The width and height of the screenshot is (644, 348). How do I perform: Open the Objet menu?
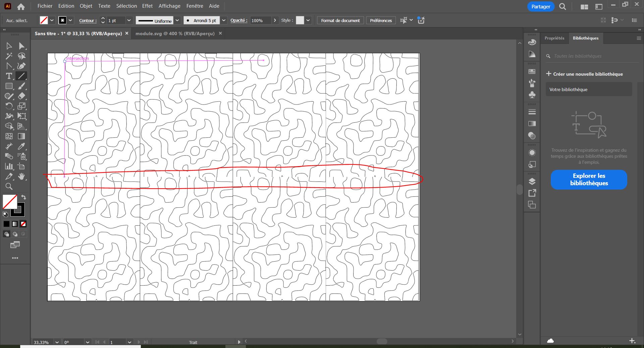(x=86, y=6)
